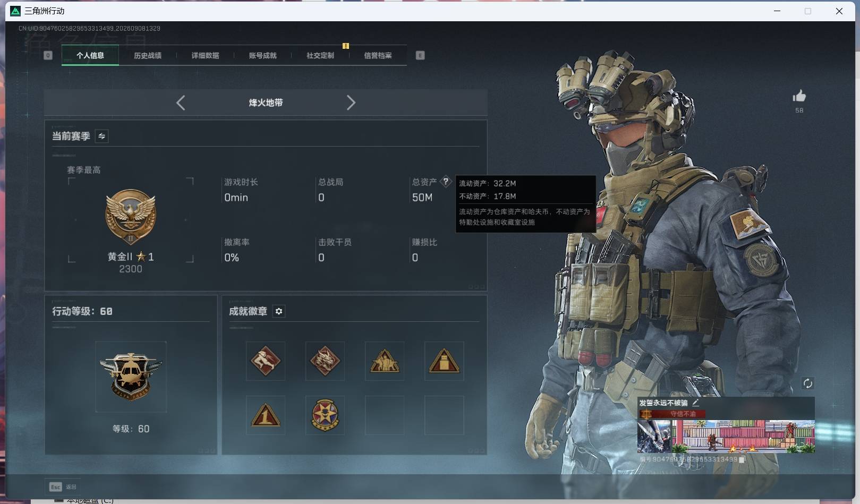
Task: Close the 三角洲行动 window
Action: point(839,11)
